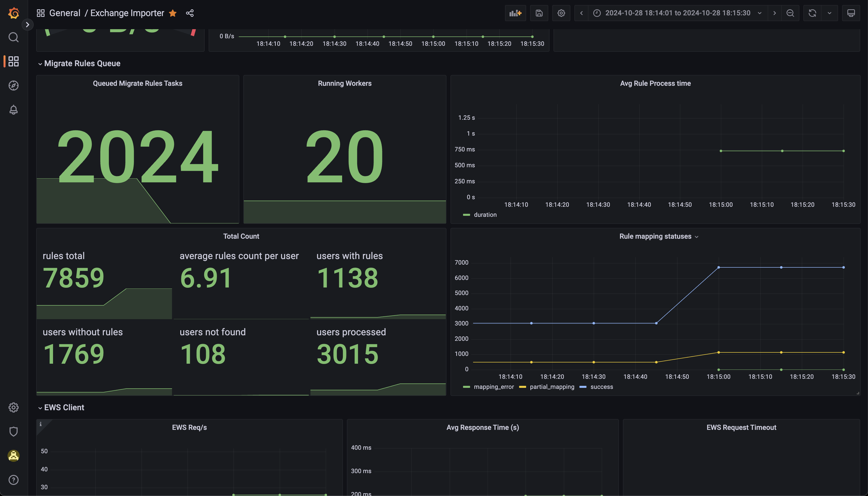Collapse the EWS Client row
This screenshot has width=868, height=496.
point(64,407)
